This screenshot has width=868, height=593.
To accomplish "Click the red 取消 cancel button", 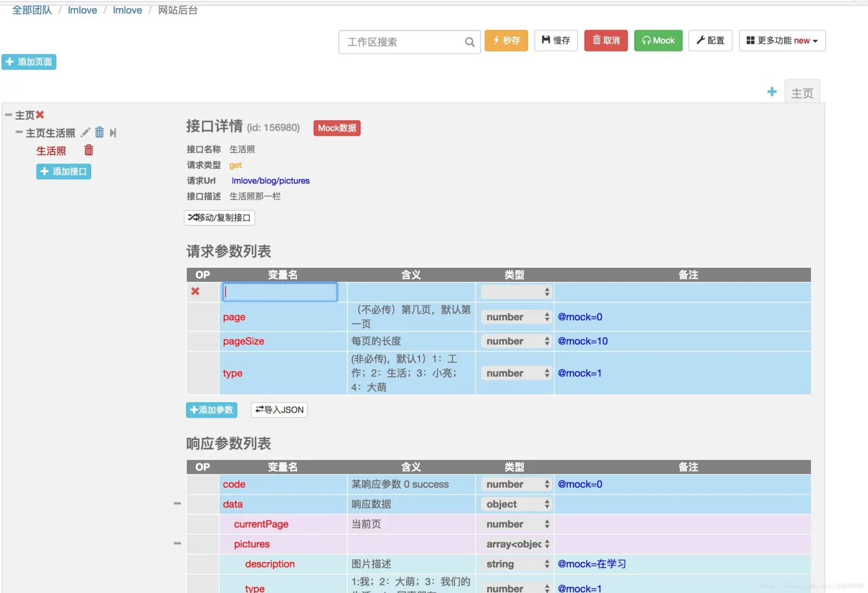I will [606, 40].
